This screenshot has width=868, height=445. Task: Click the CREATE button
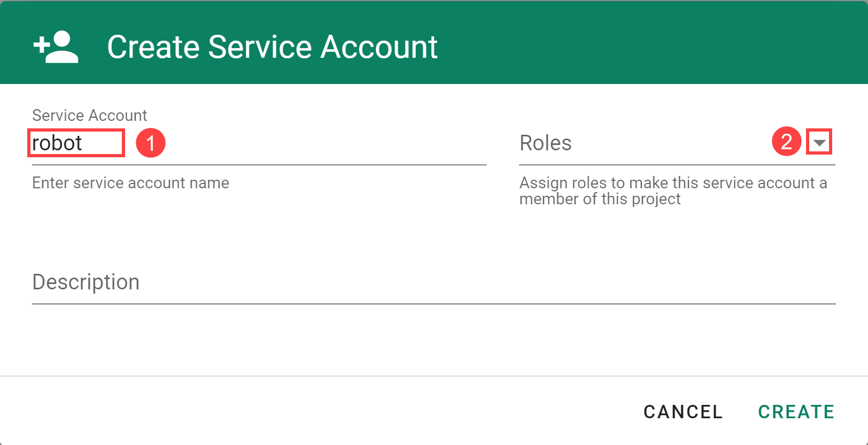(796, 412)
